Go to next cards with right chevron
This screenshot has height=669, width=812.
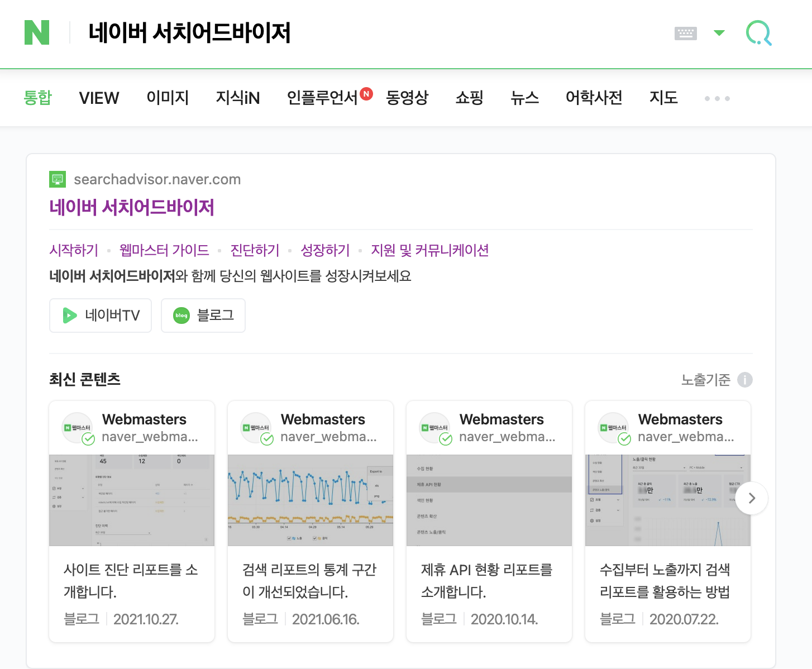(x=752, y=498)
